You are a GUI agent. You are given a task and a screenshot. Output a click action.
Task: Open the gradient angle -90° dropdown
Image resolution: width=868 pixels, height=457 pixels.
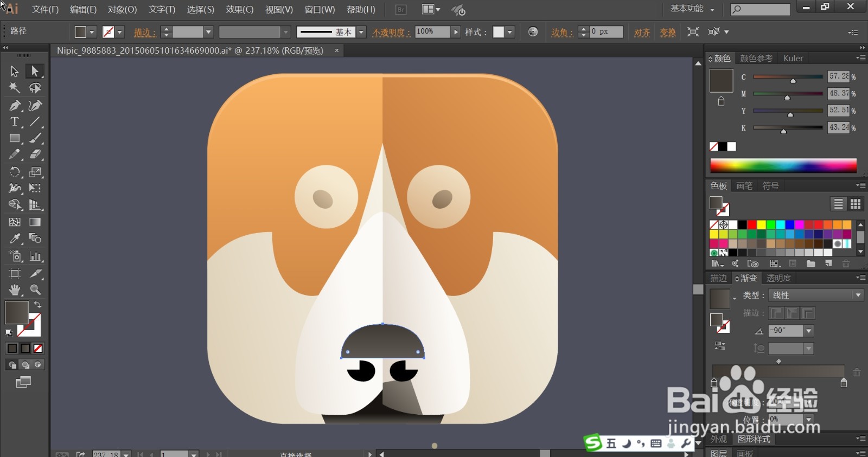tap(809, 331)
